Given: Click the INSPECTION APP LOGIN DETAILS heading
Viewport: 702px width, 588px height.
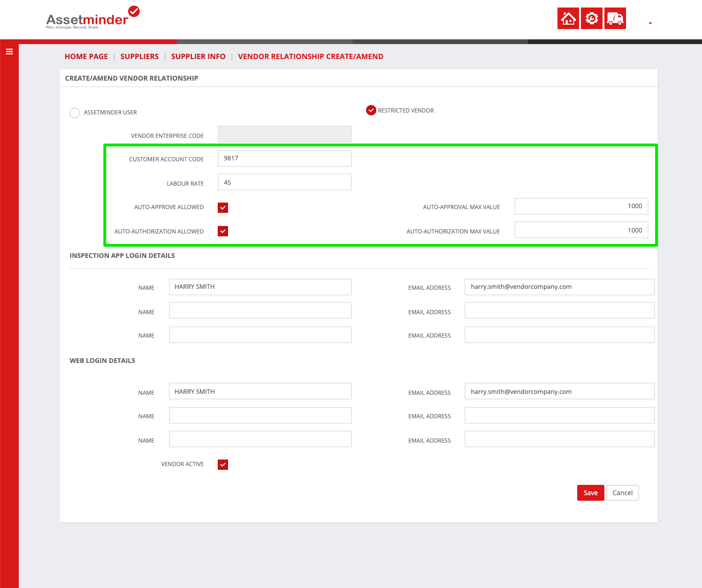Looking at the screenshot, I should [x=122, y=256].
